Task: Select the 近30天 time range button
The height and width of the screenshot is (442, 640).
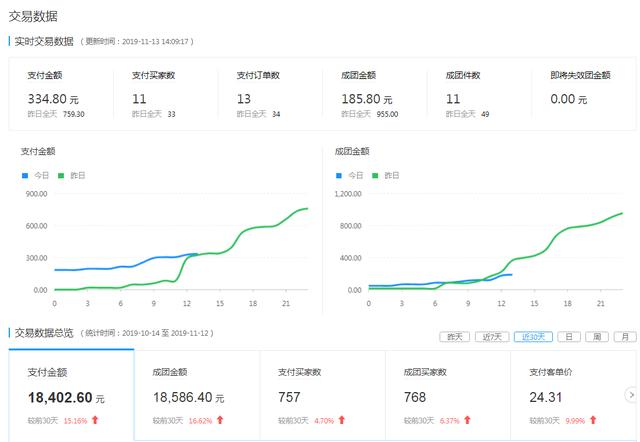Action: pyautogui.click(x=533, y=337)
